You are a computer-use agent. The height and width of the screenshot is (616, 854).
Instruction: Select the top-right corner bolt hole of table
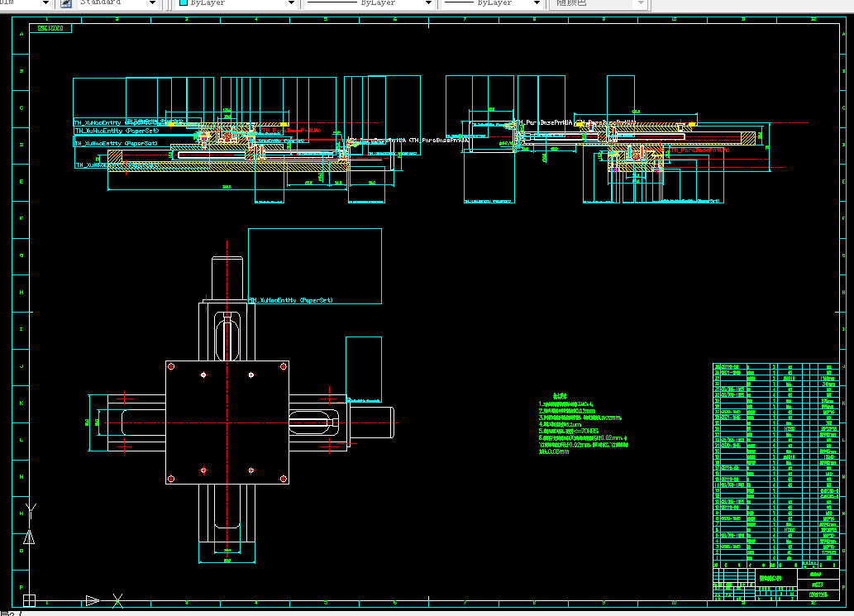(284, 366)
